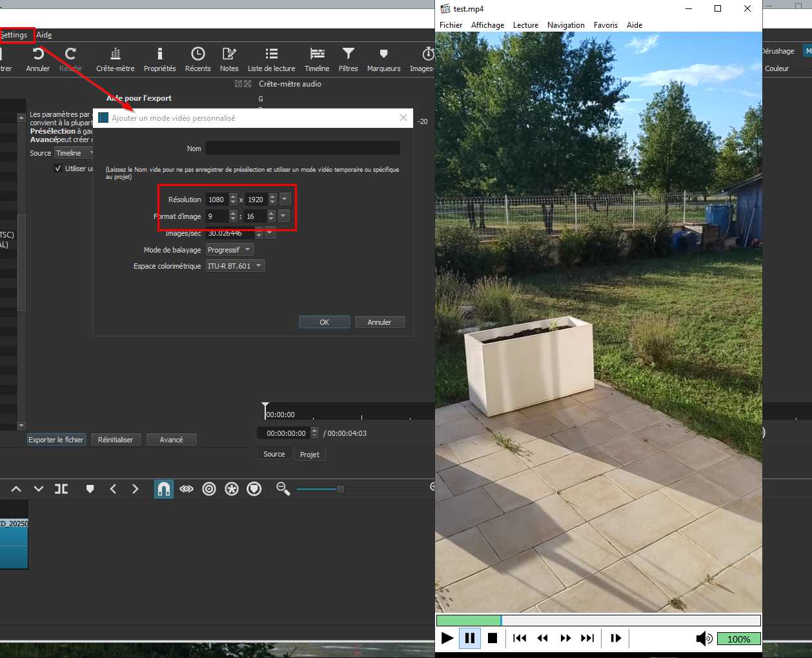The image size is (812, 658).
Task: Open the Liste de lecture playlist panel
Action: [271, 59]
